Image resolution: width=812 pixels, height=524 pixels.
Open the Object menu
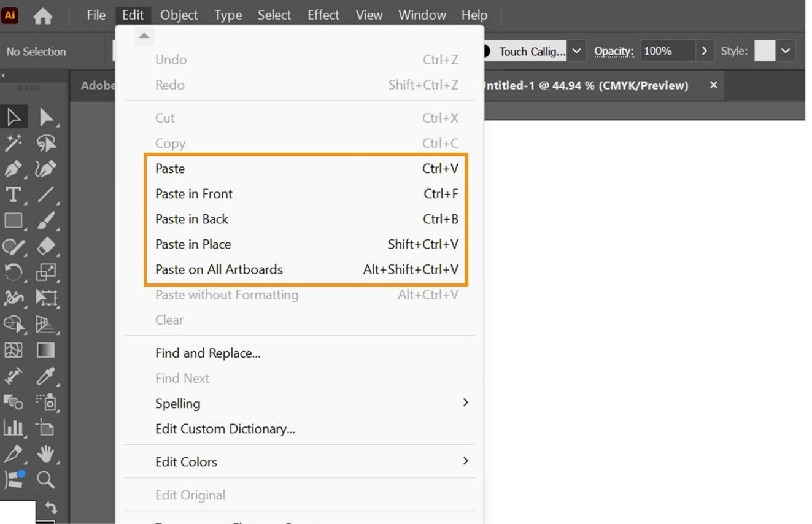click(178, 15)
